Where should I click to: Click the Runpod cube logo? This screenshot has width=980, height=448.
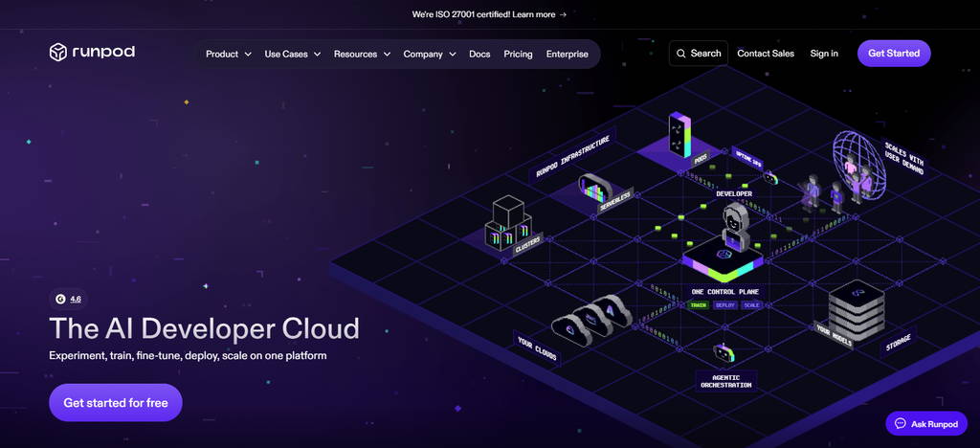coord(57,53)
